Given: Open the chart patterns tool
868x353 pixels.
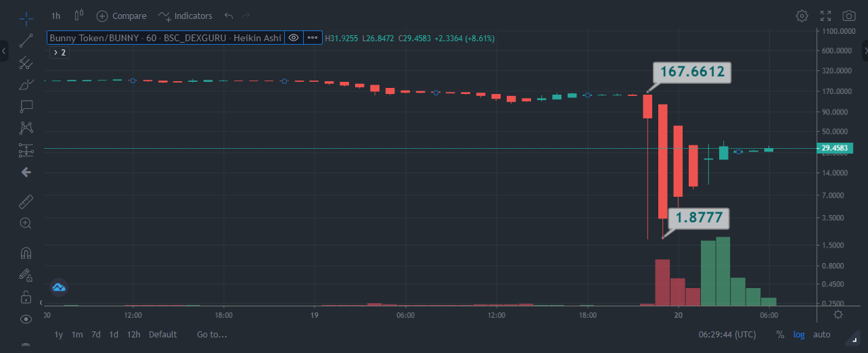Looking at the screenshot, I should coord(26,128).
